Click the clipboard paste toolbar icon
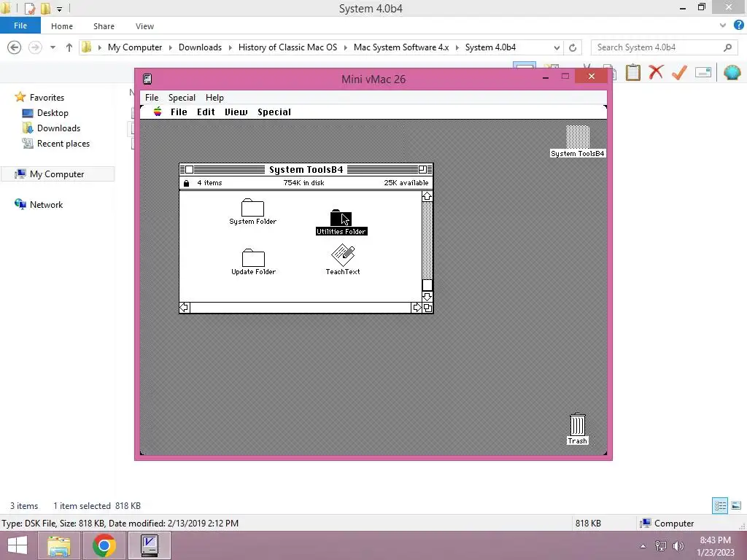747x560 pixels. (632, 72)
